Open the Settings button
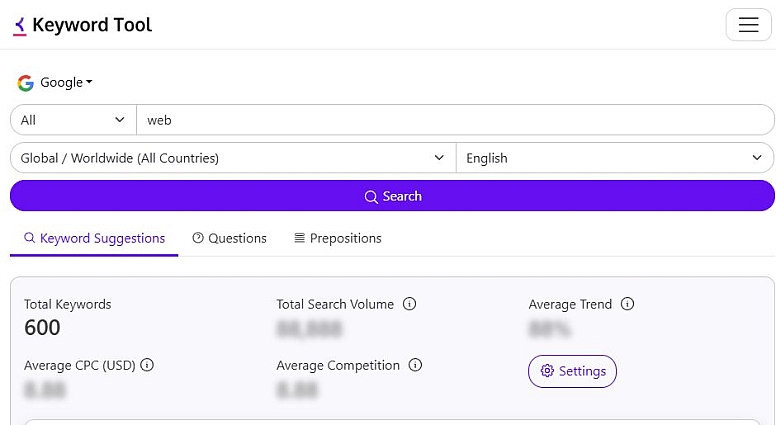The width and height of the screenshot is (776, 425). coord(572,371)
